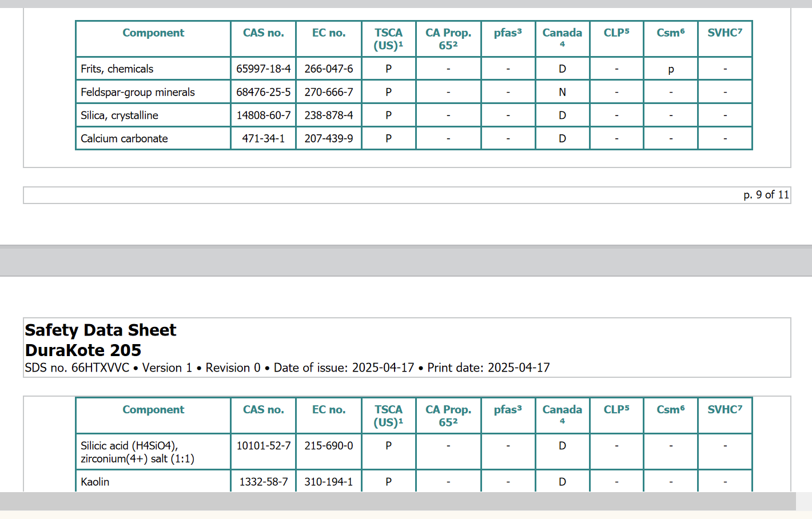Click the TSCA 'P' value in Calcium carbonate row
This screenshot has width=812, height=519.
(388, 138)
